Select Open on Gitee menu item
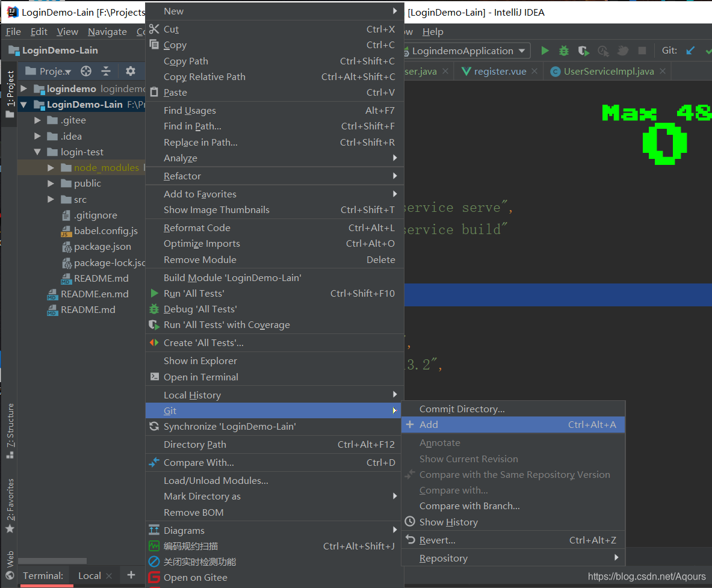 coord(273,578)
